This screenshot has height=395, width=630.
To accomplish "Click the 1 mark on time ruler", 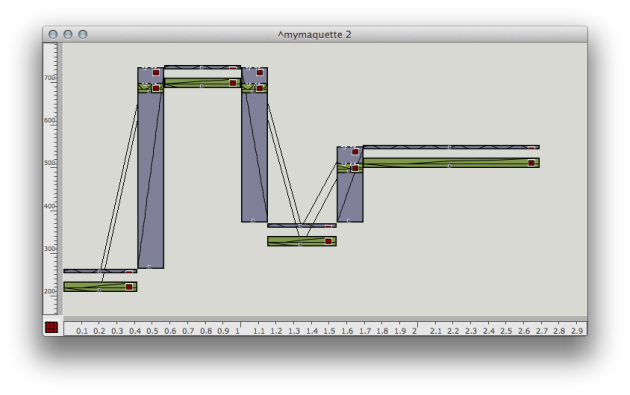I will pos(238,331).
